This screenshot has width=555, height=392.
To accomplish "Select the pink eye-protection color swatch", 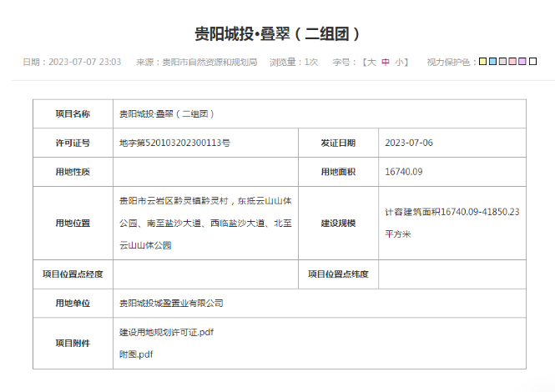I will [x=512, y=62].
